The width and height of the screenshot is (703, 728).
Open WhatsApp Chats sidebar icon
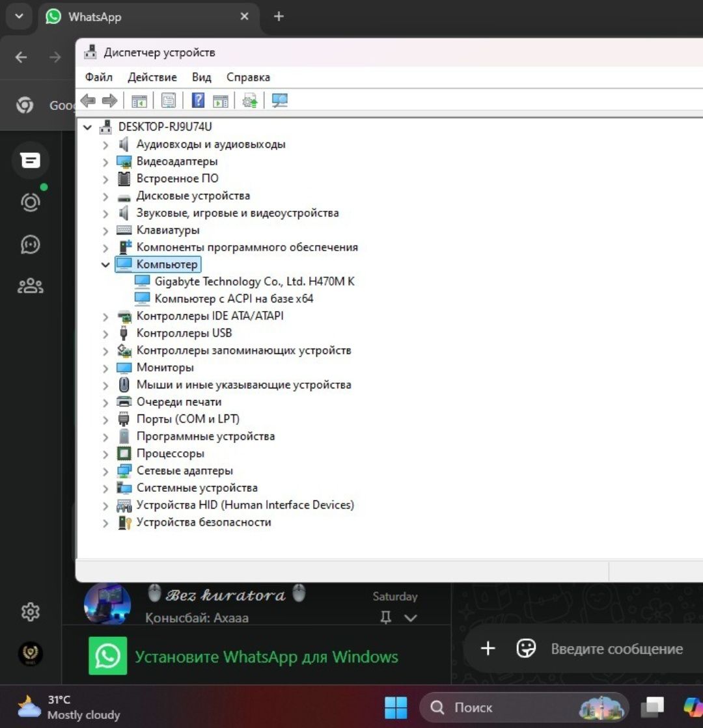click(30, 161)
